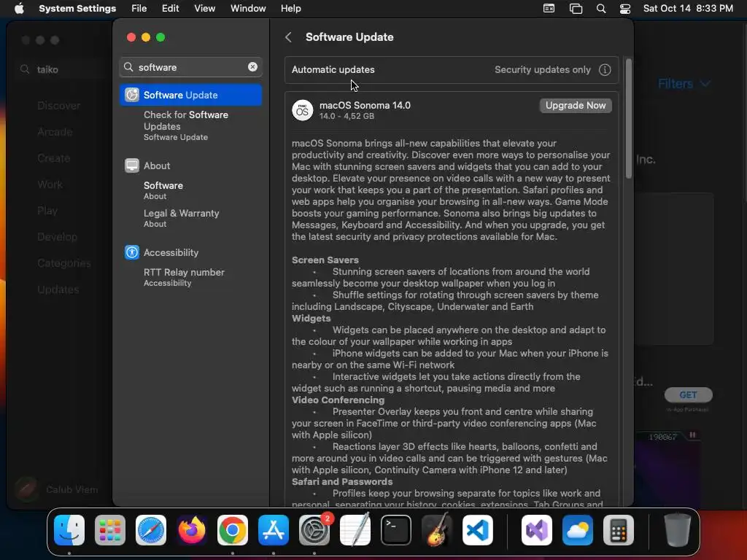Open Terminal from the Dock
This screenshot has height=560, width=747.
pyautogui.click(x=396, y=530)
